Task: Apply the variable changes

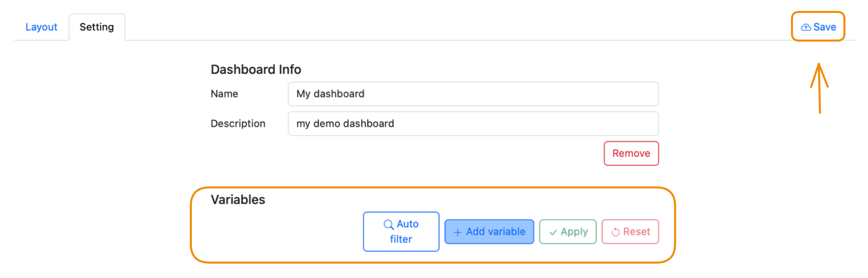Action: [568, 232]
